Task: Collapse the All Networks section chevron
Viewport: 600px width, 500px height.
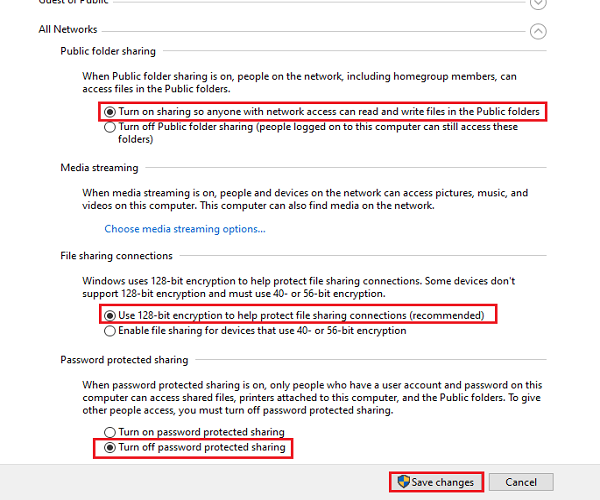Action: [538, 31]
